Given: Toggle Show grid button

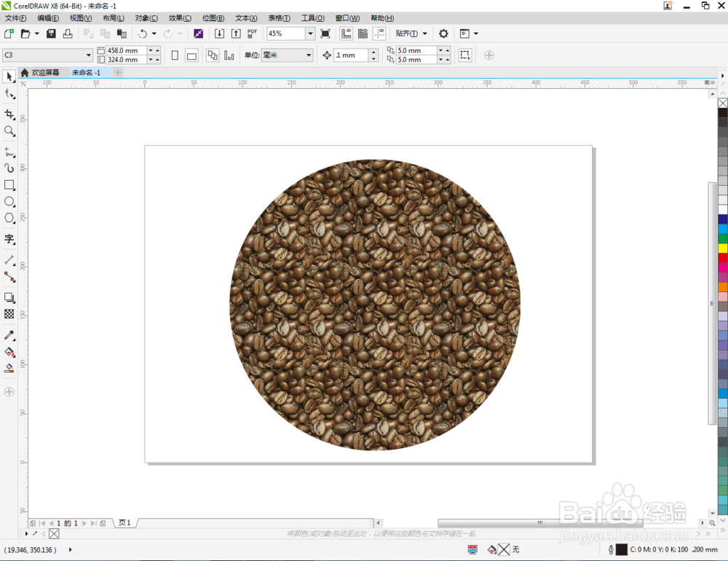Looking at the screenshot, I should 363,34.
